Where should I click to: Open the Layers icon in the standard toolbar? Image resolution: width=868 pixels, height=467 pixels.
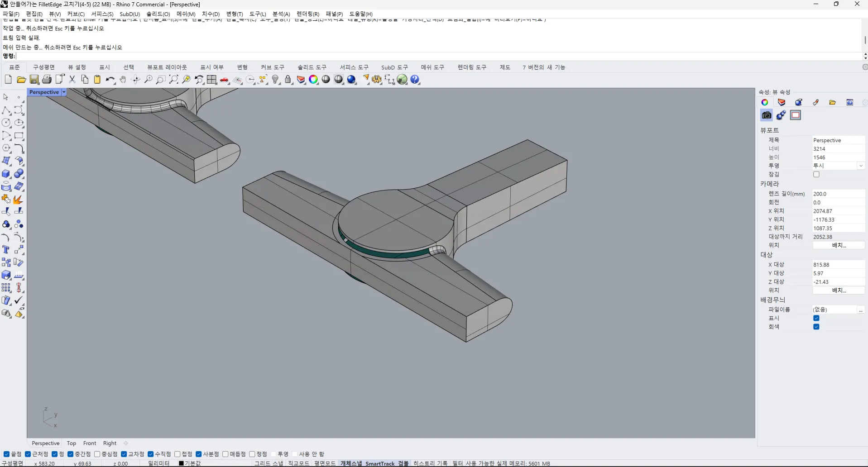coord(301,80)
